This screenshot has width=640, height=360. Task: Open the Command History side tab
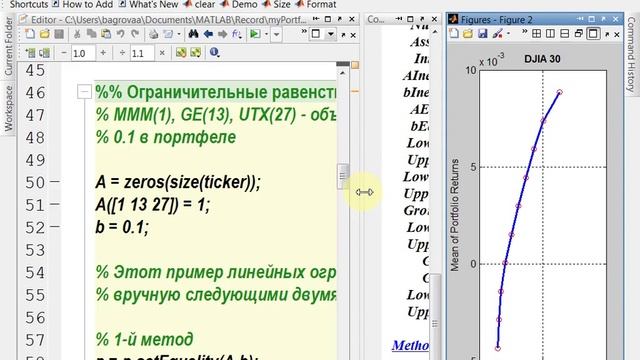tap(632, 54)
